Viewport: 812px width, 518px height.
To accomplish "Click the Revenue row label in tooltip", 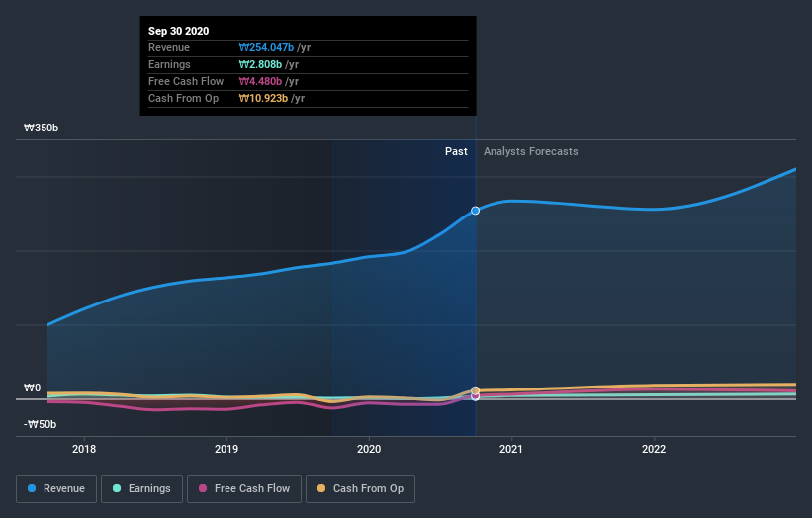I will pyautogui.click(x=169, y=47).
